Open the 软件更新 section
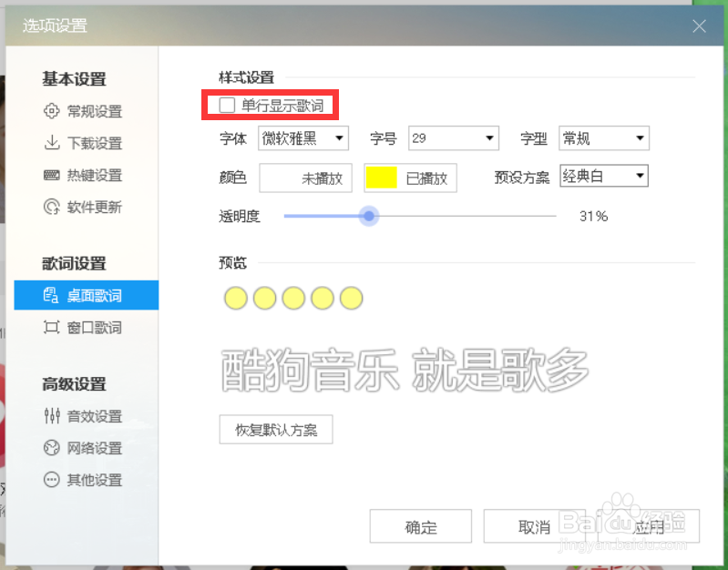This screenshot has width=728, height=570. 87,207
